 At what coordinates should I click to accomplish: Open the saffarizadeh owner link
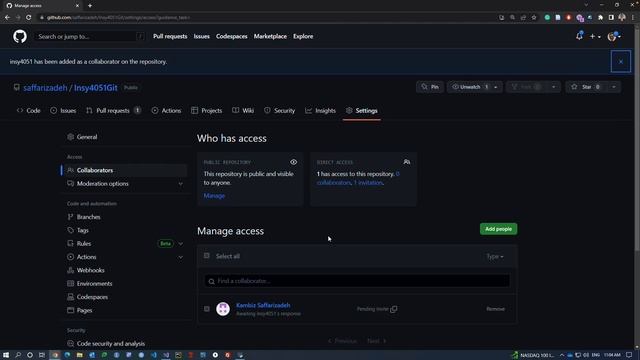45,88
